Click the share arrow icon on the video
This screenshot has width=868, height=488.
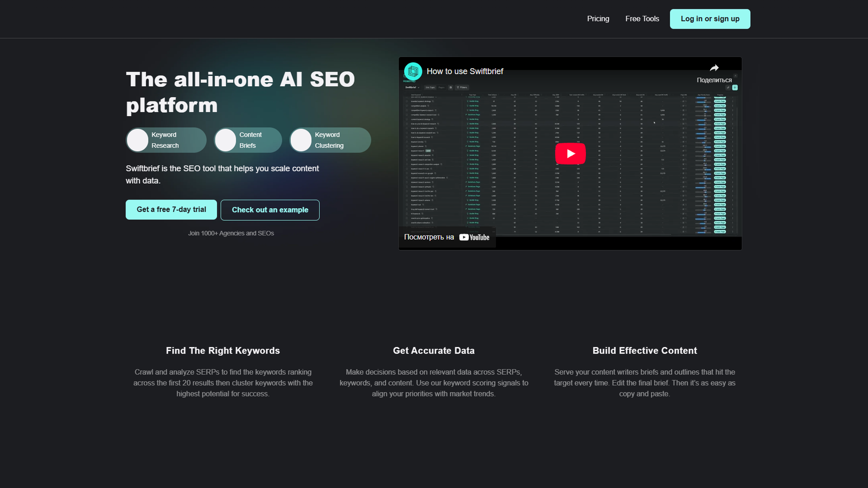click(x=714, y=68)
